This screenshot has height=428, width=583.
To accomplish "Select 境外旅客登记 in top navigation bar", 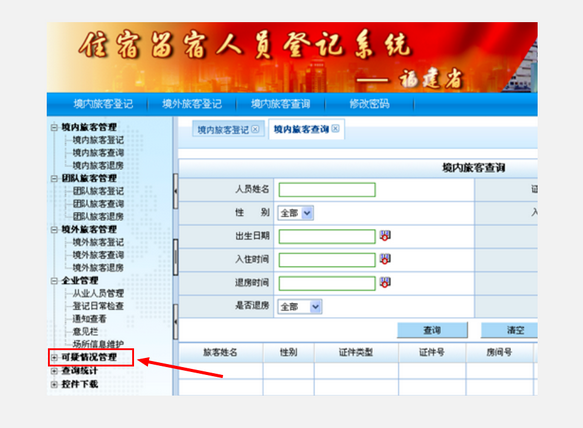I will [192, 104].
